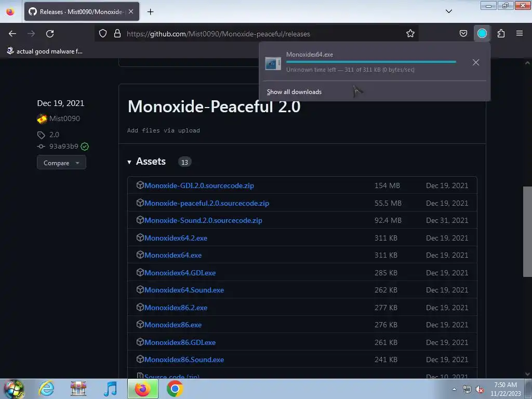Click the Monoxidex64.exe download progress bar

(371, 62)
